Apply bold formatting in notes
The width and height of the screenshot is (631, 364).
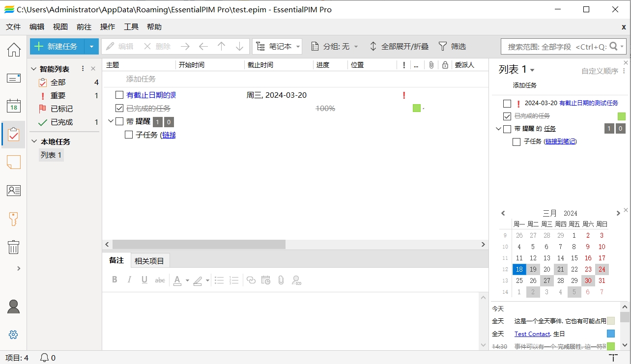coord(115,280)
